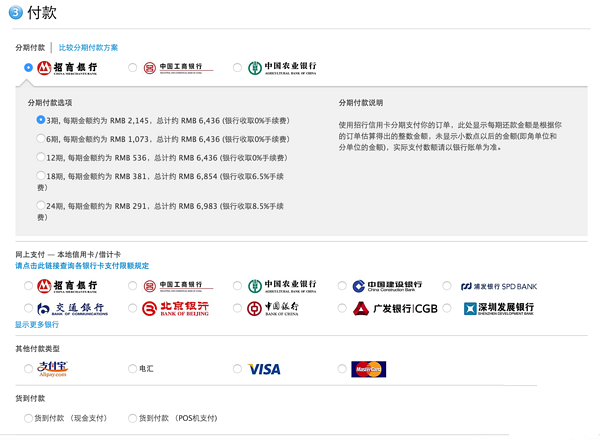600x440 pixels.
Task: Select Shenzhen Development Bank radio button
Action: (x=447, y=308)
